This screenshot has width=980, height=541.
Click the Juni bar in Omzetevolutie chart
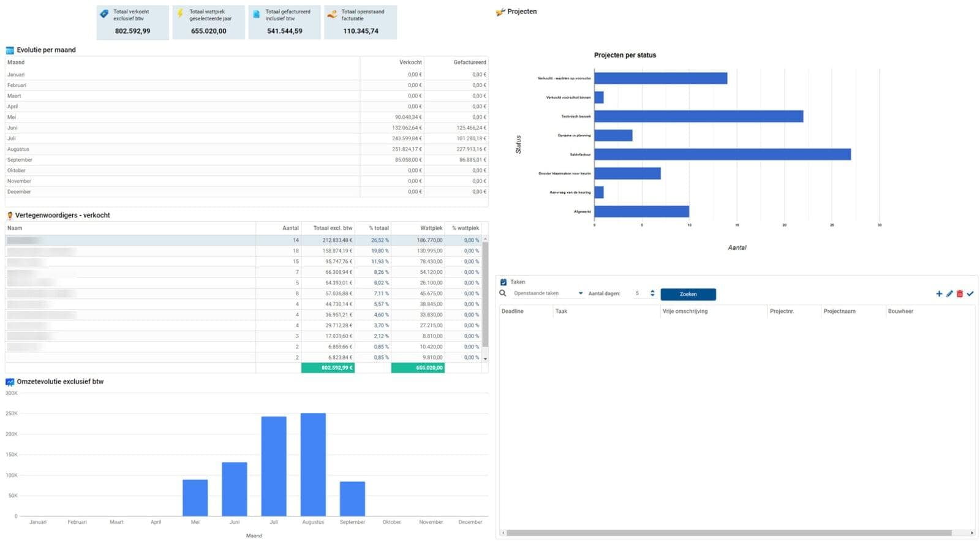[234, 489]
